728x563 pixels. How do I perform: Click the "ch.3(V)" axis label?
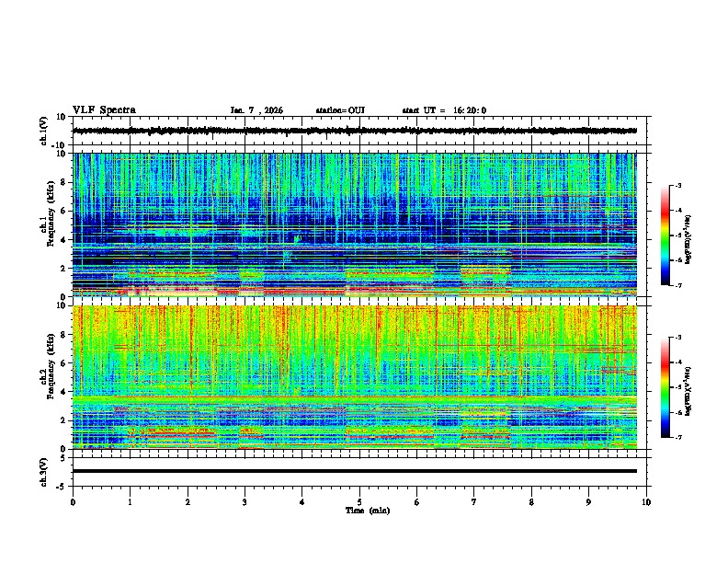[x=43, y=472]
